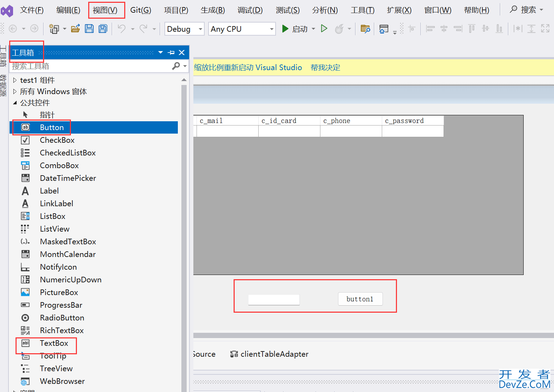The height and width of the screenshot is (392, 554).
Task: Open the Undo history dropdown arrow
Action: click(x=133, y=29)
